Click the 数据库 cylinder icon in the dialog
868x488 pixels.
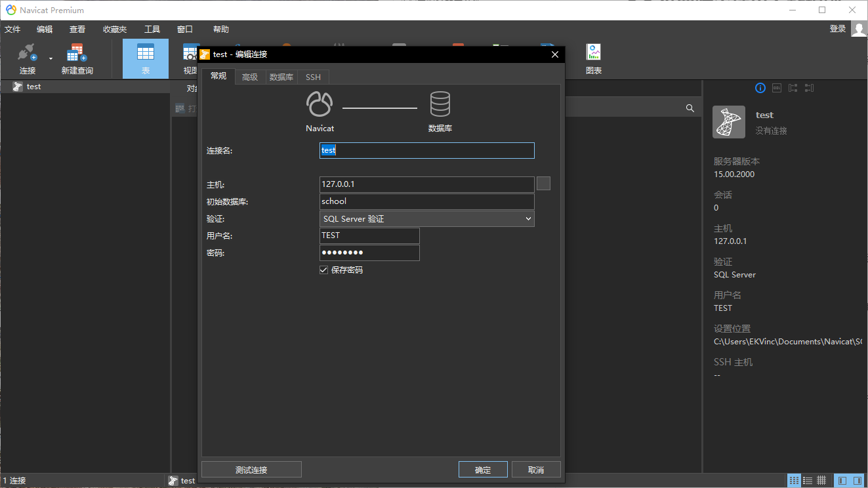click(440, 104)
